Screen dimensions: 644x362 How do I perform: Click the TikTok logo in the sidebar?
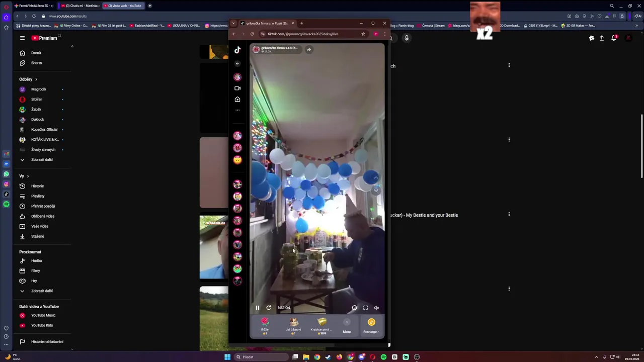pyautogui.click(x=237, y=50)
